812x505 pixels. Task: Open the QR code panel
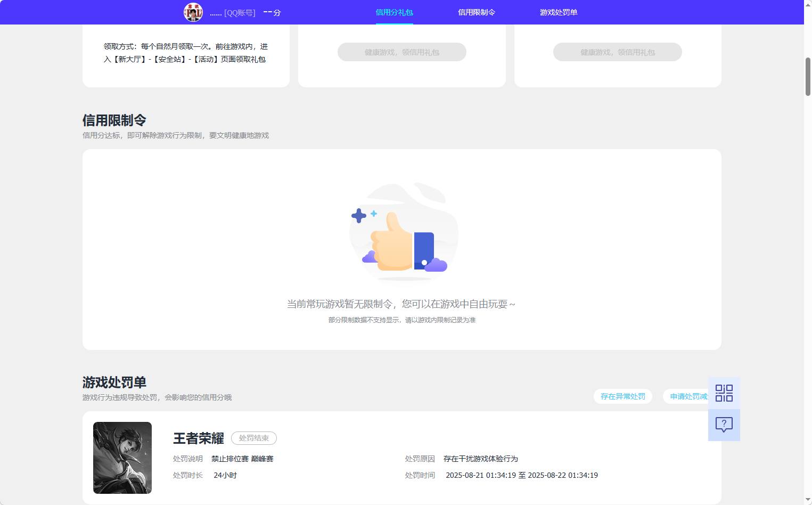coord(724,393)
